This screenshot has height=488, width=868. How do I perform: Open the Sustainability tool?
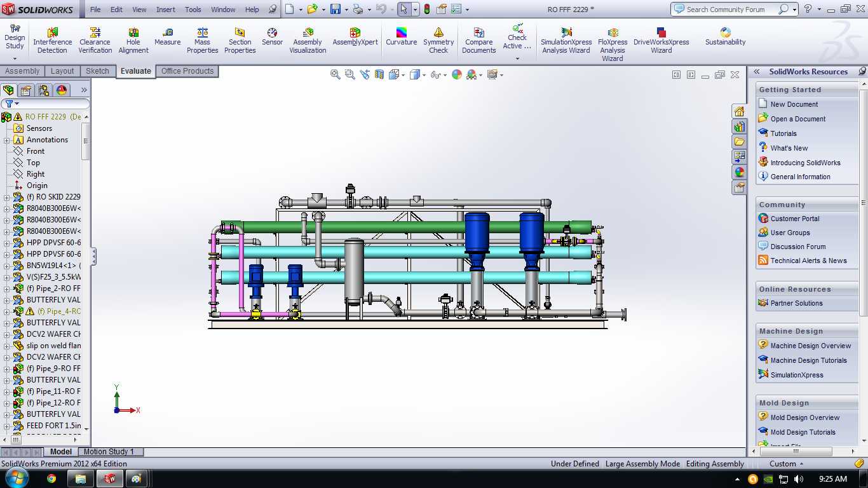click(725, 37)
